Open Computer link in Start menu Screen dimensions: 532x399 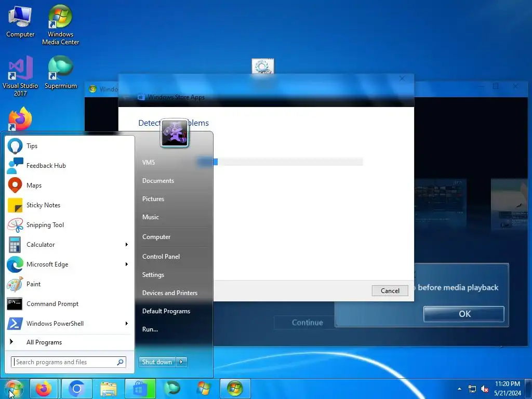(156, 237)
